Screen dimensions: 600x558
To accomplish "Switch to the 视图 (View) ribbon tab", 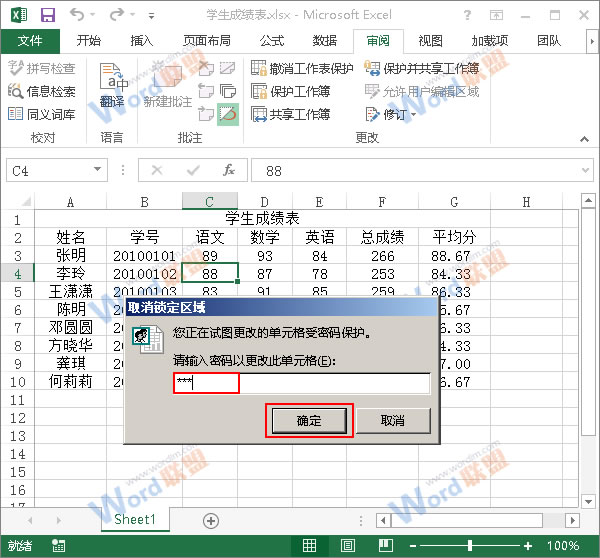I will (x=430, y=41).
